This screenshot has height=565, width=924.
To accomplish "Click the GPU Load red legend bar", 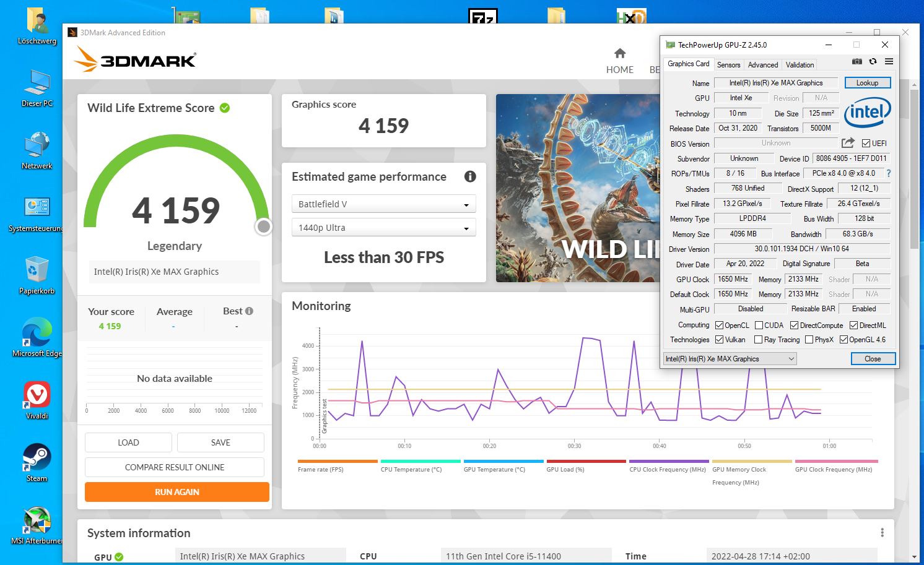I will tap(586, 462).
